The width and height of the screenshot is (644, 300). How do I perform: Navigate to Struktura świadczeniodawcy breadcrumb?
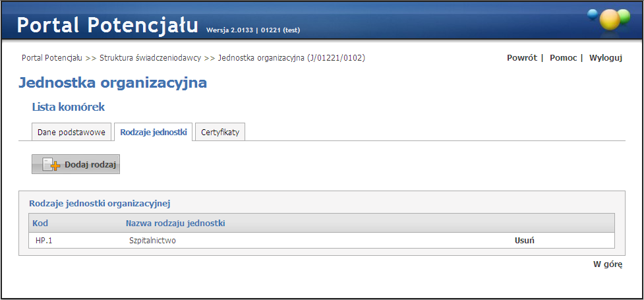[x=150, y=58]
